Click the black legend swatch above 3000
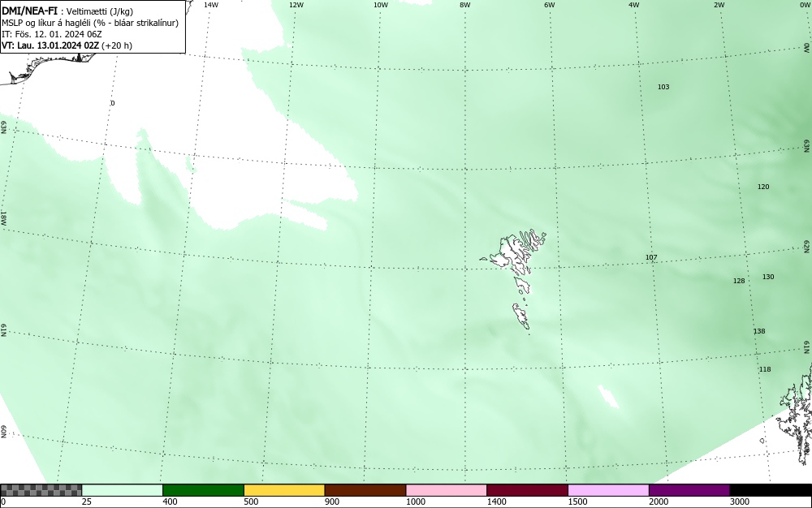This screenshot has width=812, height=508. pos(771,490)
